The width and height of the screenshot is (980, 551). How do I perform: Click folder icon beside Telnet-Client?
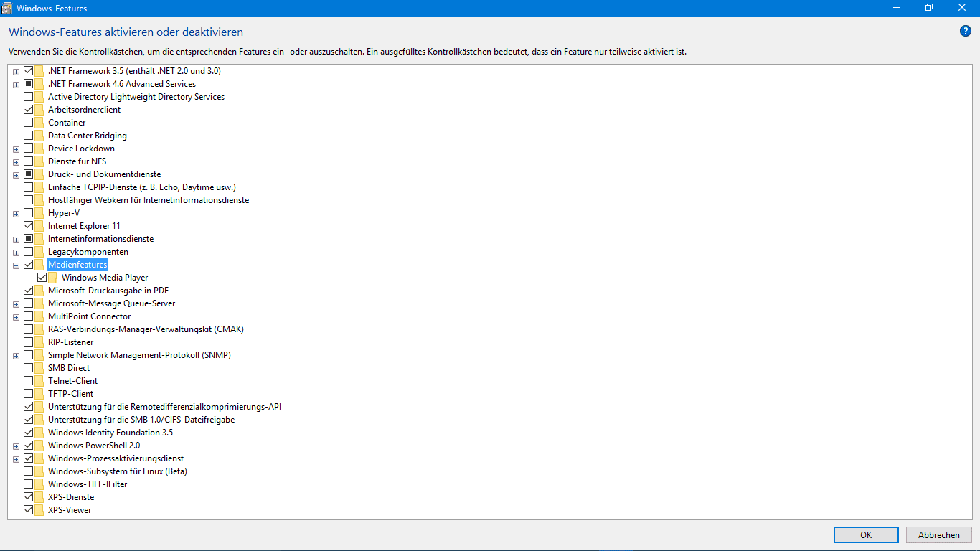[x=39, y=381]
